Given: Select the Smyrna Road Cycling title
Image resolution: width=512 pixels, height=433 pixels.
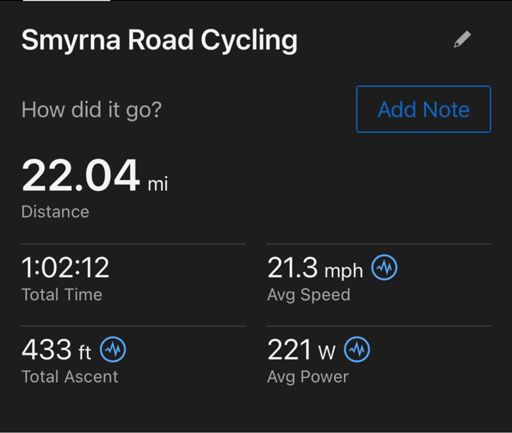Looking at the screenshot, I should [x=159, y=40].
